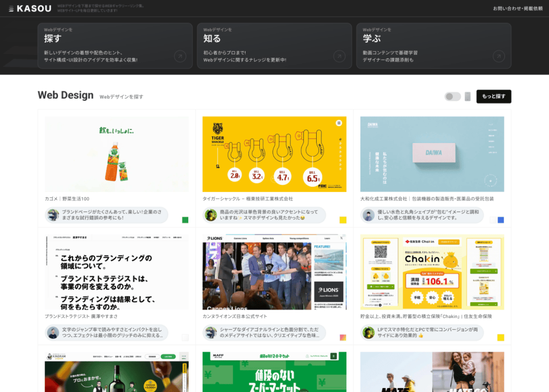
Task: Select the yellow swatch under タイガーシャックル
Action: pyautogui.click(x=343, y=220)
